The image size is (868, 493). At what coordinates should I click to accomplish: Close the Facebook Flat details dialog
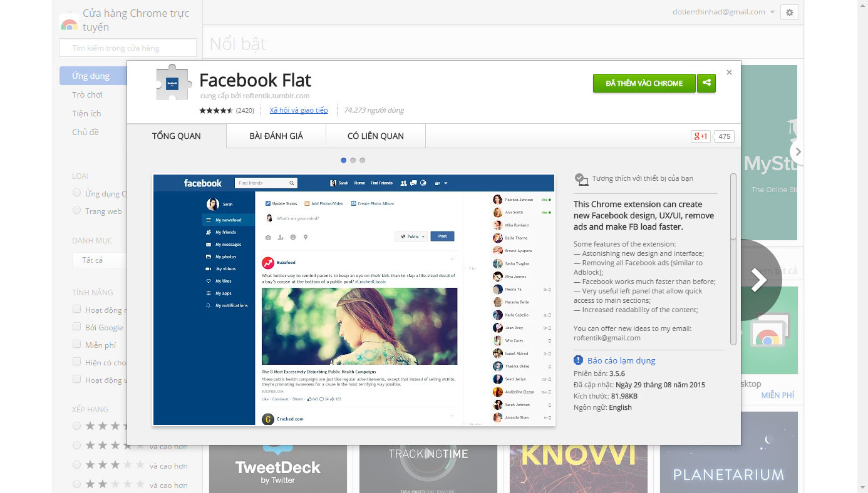pos(729,73)
